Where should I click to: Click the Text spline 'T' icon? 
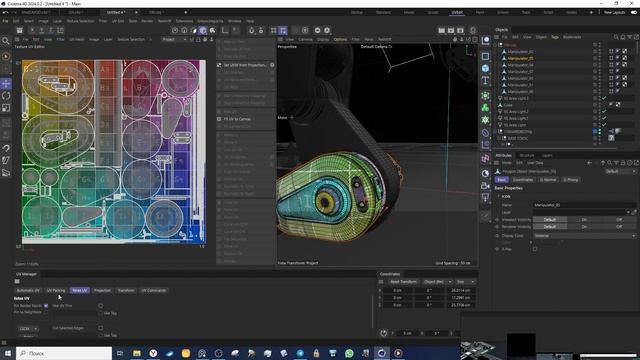click(485, 80)
